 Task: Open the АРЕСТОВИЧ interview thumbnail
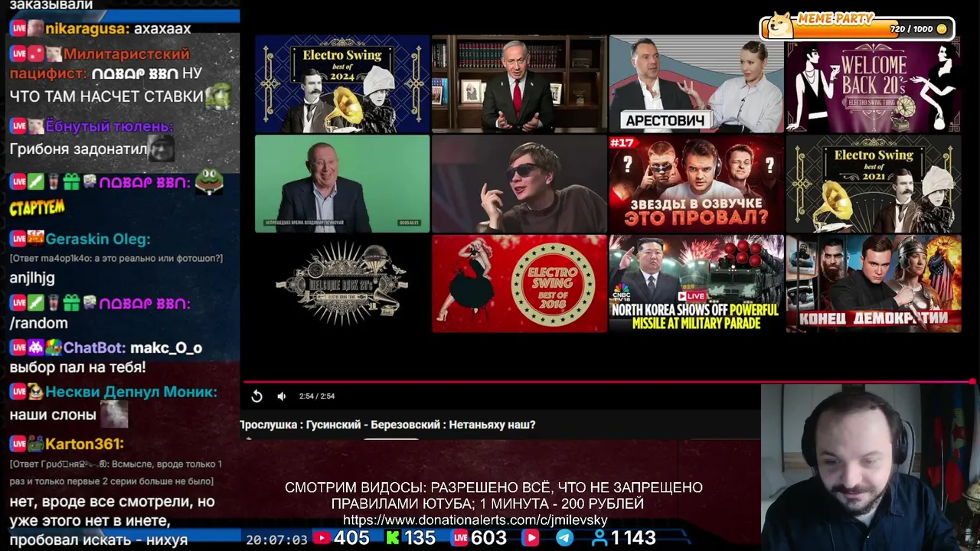coord(696,84)
